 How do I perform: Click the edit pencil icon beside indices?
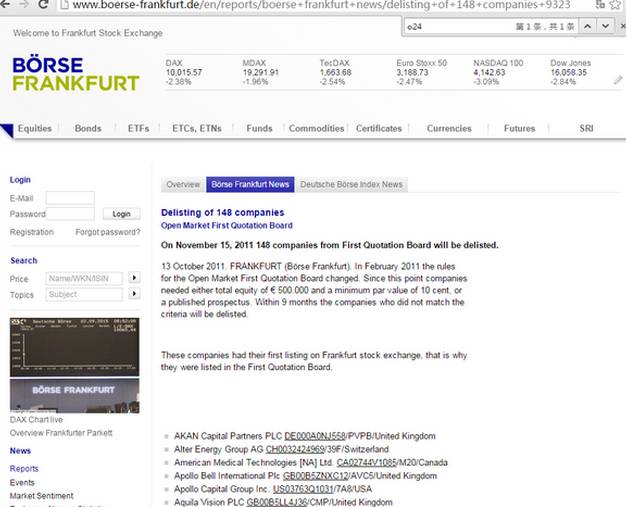coord(618,80)
